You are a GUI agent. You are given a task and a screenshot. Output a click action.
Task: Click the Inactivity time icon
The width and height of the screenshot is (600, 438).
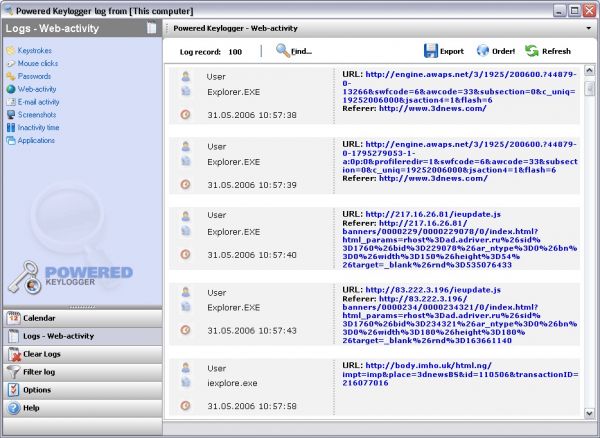click(x=11, y=128)
